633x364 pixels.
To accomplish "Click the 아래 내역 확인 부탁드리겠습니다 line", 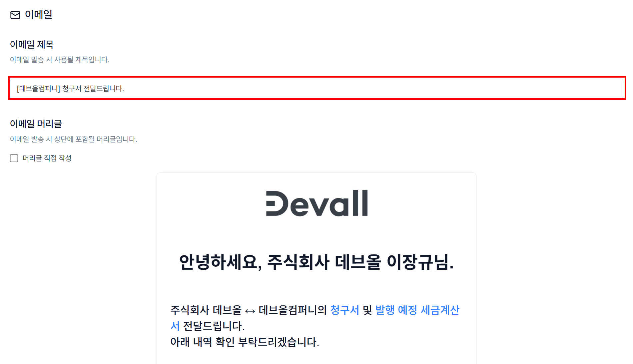I will pyautogui.click(x=245, y=342).
